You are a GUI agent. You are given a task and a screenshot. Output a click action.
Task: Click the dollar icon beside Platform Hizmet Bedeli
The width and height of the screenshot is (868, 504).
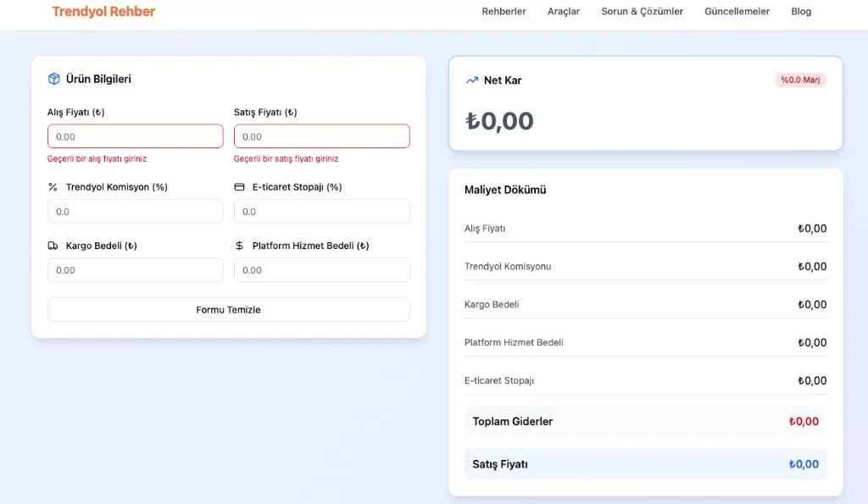(239, 246)
